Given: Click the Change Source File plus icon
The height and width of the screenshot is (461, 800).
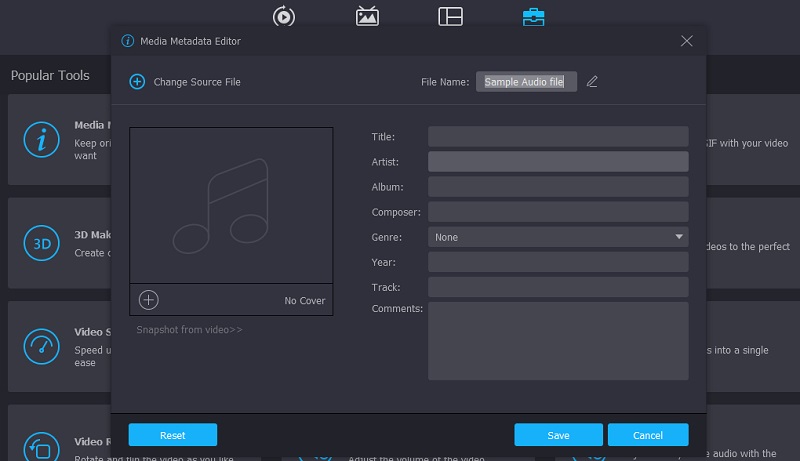Looking at the screenshot, I should (x=137, y=82).
